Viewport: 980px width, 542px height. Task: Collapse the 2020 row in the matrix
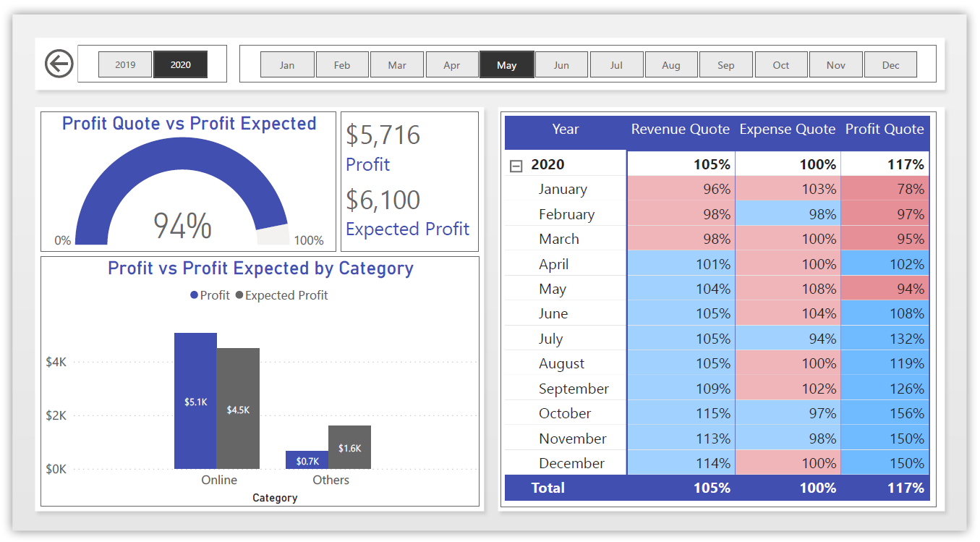(x=516, y=166)
